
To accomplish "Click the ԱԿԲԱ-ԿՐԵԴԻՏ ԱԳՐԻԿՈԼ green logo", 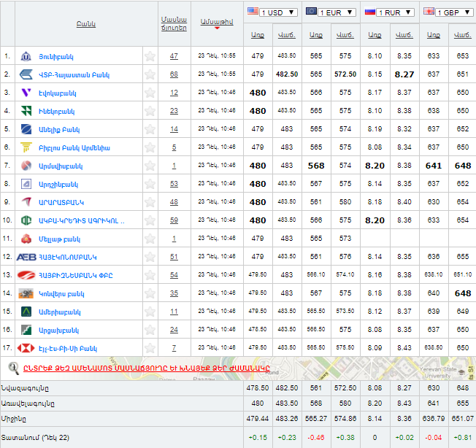I will pyautogui.click(x=26, y=220).
